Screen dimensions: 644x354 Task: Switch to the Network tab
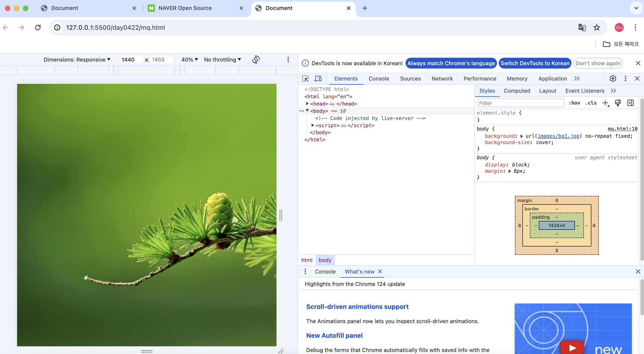442,79
